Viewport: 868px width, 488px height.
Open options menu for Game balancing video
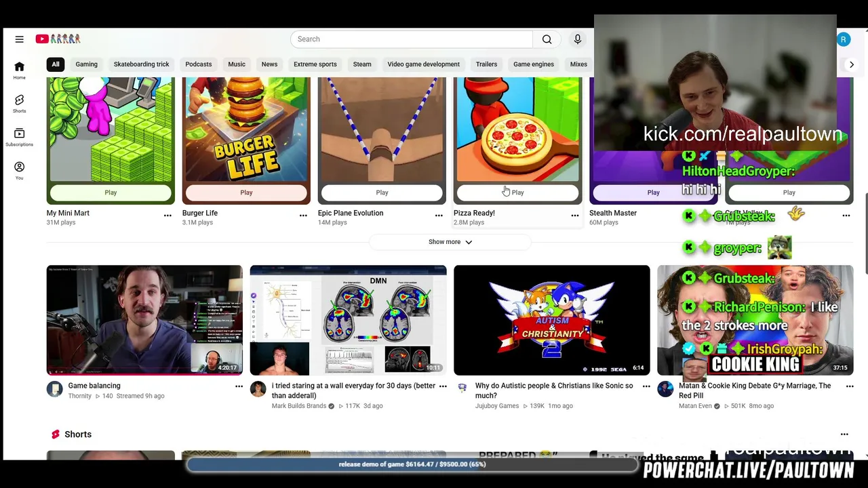pos(239,386)
